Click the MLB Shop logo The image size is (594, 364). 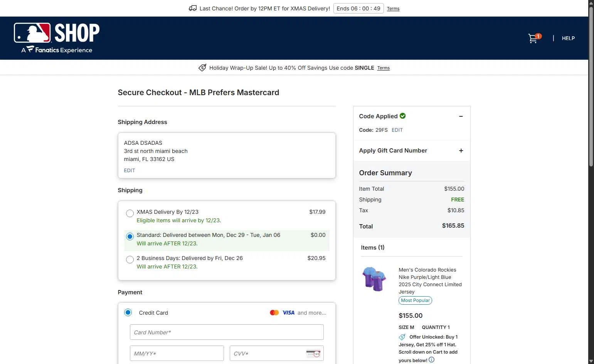click(57, 38)
